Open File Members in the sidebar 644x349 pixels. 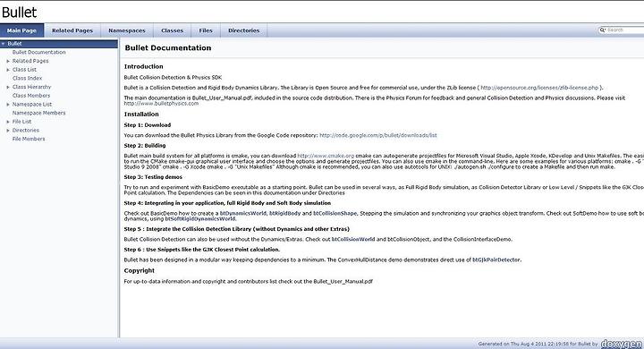pyautogui.click(x=29, y=139)
